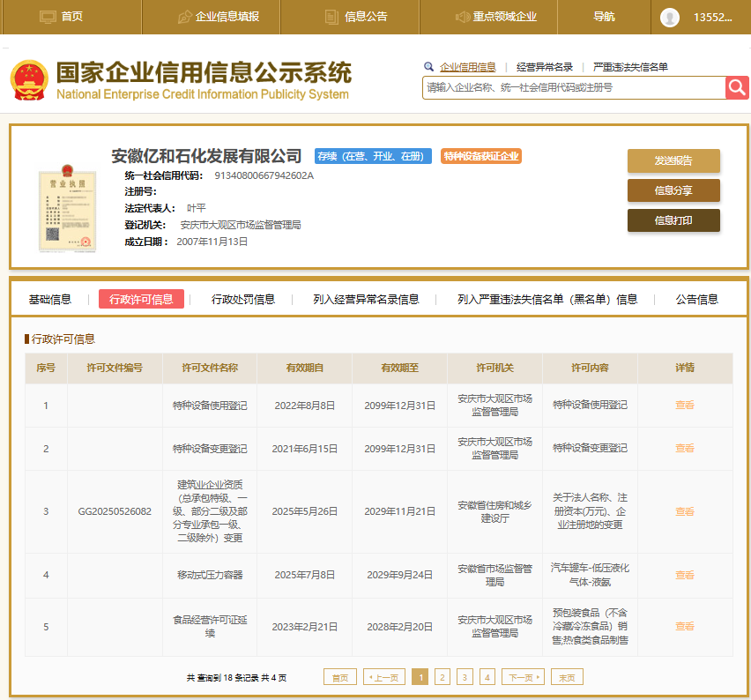Viewport: 751px width, 700px height.
Task: Select 经营异常名录 search category
Action: tap(545, 67)
